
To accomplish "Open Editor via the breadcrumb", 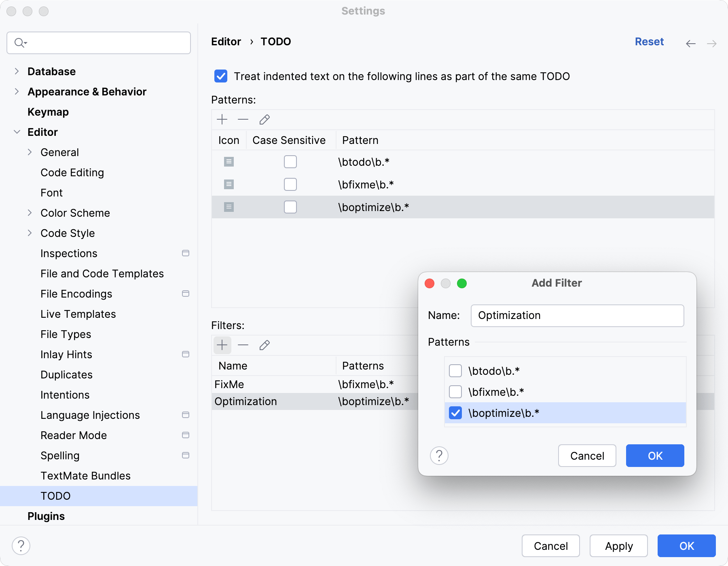I will click(226, 41).
